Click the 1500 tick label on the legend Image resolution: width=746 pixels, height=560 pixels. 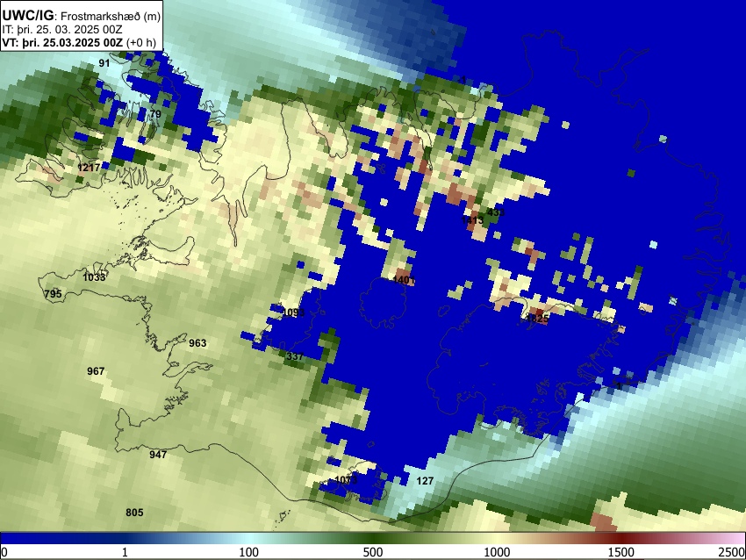point(621,552)
